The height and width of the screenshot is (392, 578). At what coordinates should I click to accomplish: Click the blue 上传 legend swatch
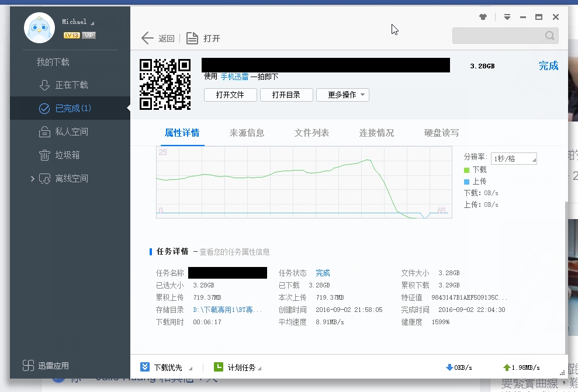point(467,182)
